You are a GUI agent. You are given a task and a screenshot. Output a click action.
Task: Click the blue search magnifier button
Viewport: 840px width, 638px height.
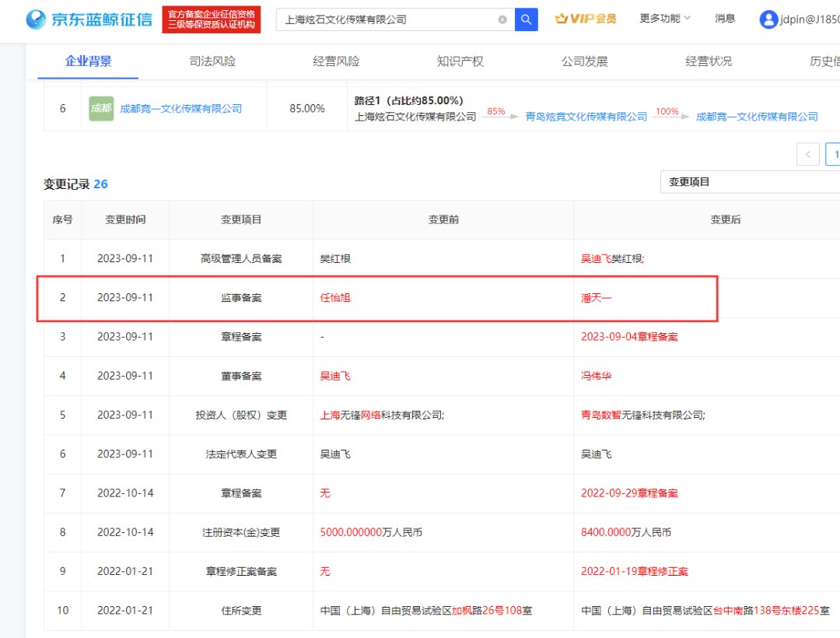click(526, 19)
